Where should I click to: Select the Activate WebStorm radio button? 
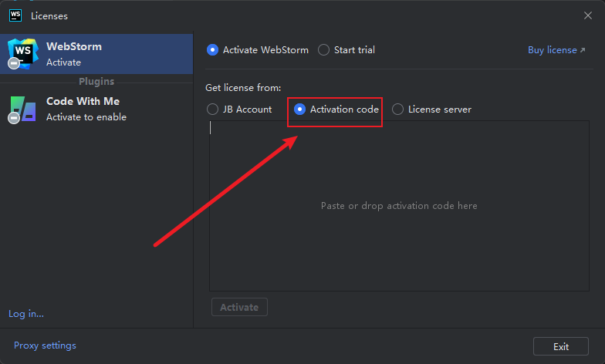pyautogui.click(x=213, y=49)
